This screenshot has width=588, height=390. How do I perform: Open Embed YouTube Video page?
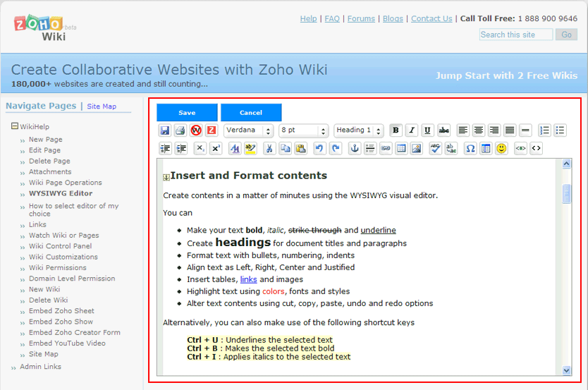coord(67,343)
